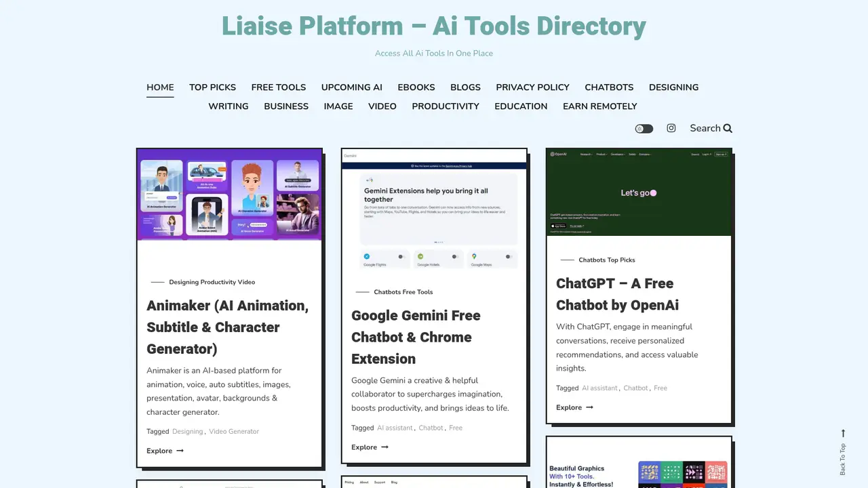Screen dimensions: 868x488
Task: Select IMAGE category in menu
Action: [338, 106]
